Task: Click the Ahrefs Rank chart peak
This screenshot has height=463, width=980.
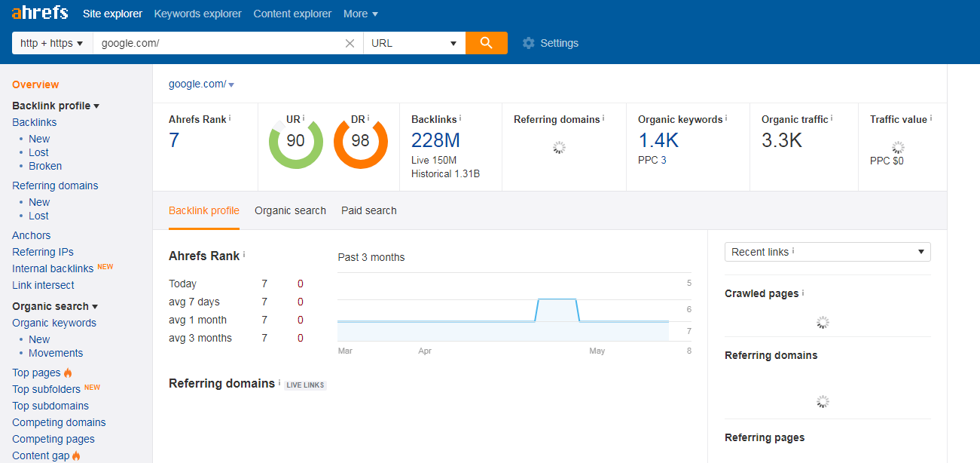Action: (557, 299)
